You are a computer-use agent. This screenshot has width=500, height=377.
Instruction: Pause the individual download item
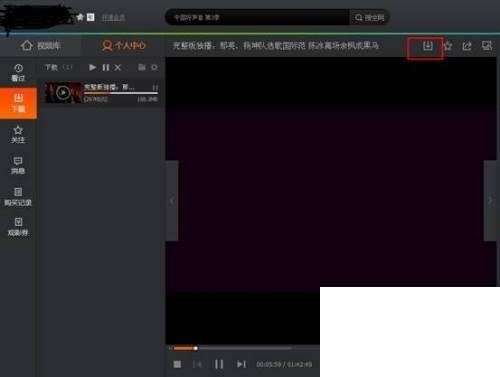(x=155, y=87)
